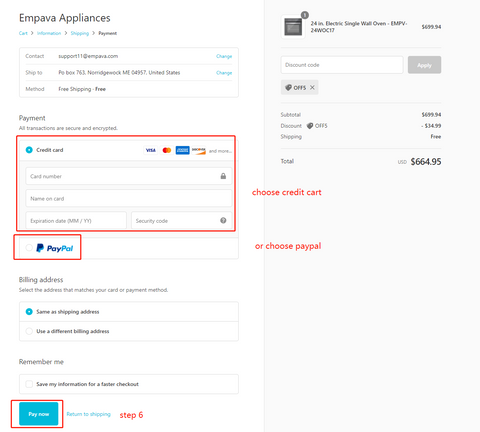Select the Credit card radio button
The image size is (480, 432).
(x=29, y=150)
